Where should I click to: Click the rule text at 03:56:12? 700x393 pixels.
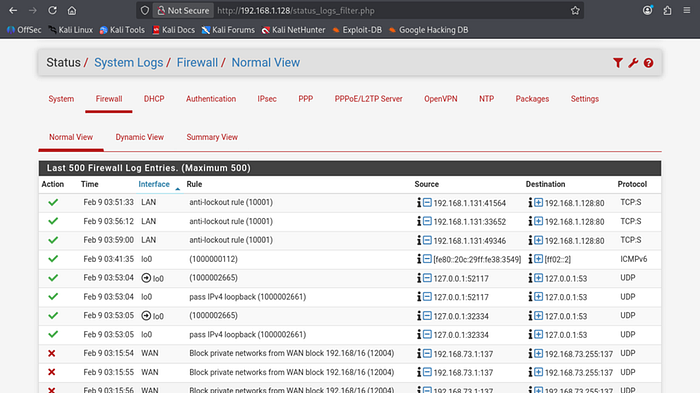[231, 221]
